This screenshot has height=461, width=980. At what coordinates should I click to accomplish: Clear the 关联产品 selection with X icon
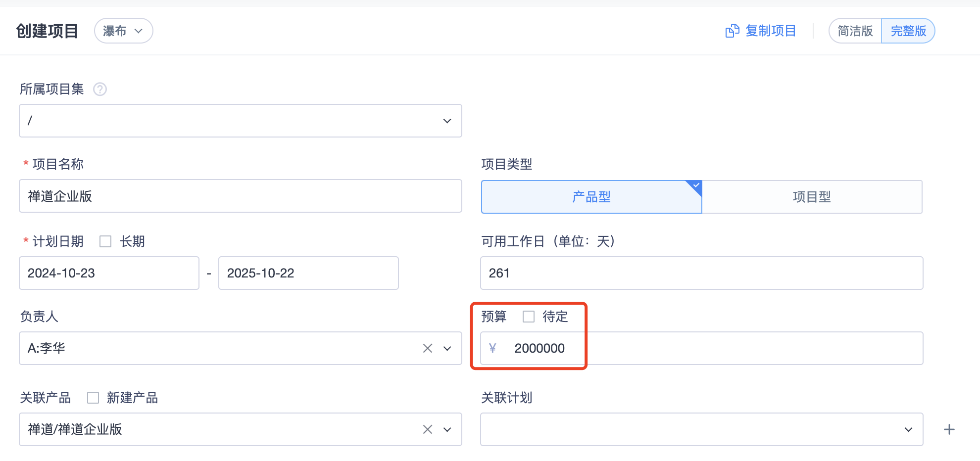[x=428, y=429]
